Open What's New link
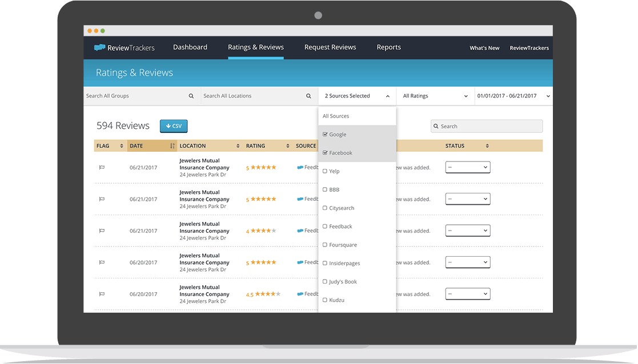 pyautogui.click(x=484, y=48)
